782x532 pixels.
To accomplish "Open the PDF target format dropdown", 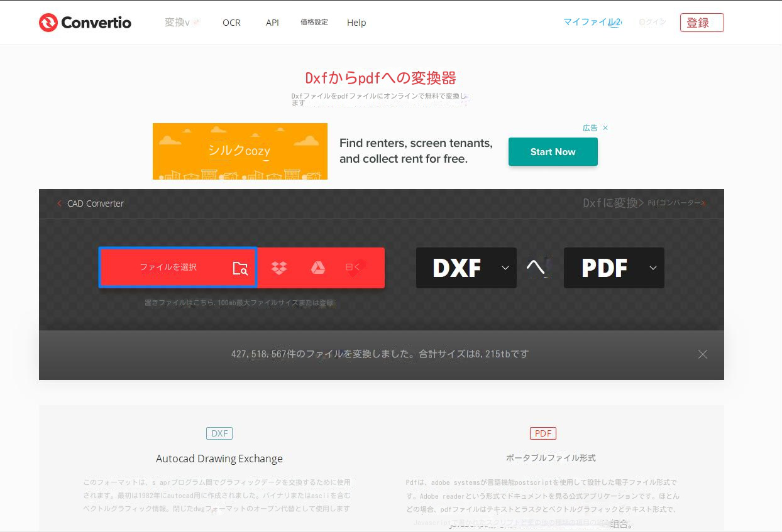I will click(x=614, y=268).
